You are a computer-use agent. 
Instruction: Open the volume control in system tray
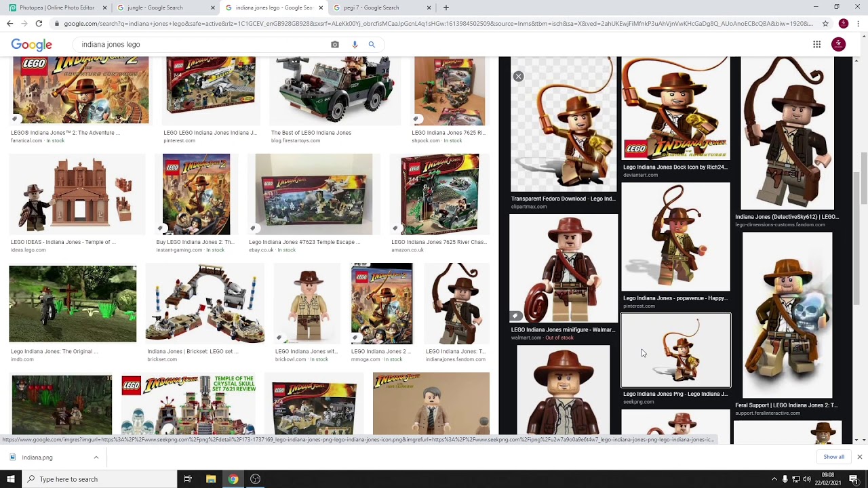(807, 479)
